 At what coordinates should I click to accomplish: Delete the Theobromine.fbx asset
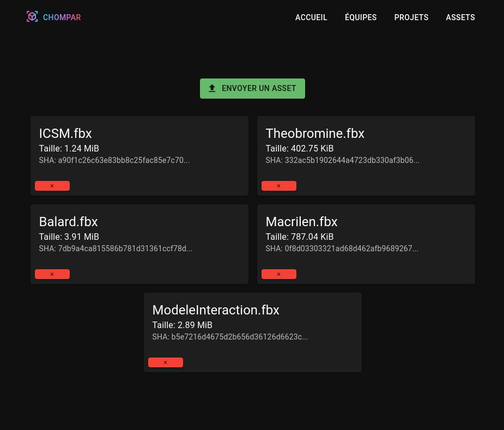pyautogui.click(x=279, y=186)
